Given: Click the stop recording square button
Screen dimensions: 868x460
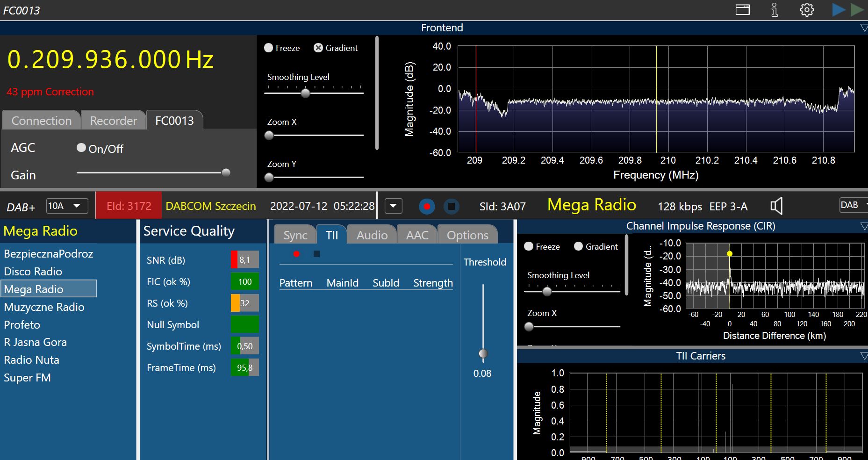Looking at the screenshot, I should (x=451, y=206).
